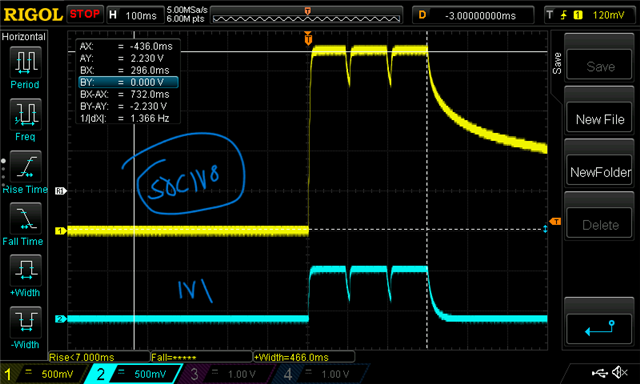Toggle channel 2 at 500mV
This screenshot has height=384, width=640.
point(133,374)
